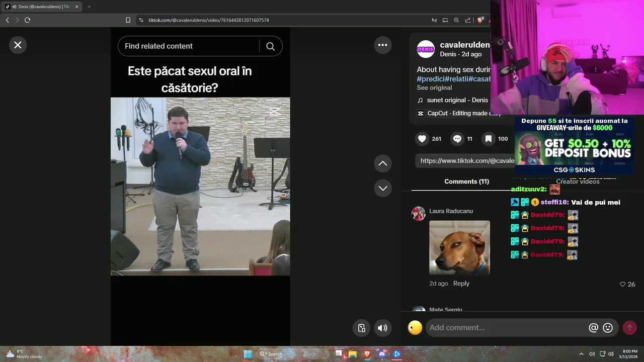Open a new browser tab with plus
The width and height of the screenshot is (644, 362).
click(x=89, y=7)
